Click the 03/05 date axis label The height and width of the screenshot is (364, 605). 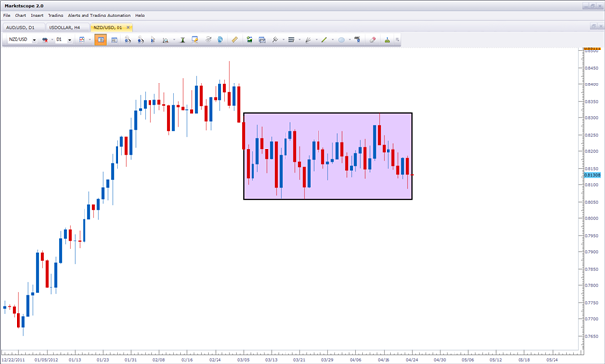click(x=243, y=360)
